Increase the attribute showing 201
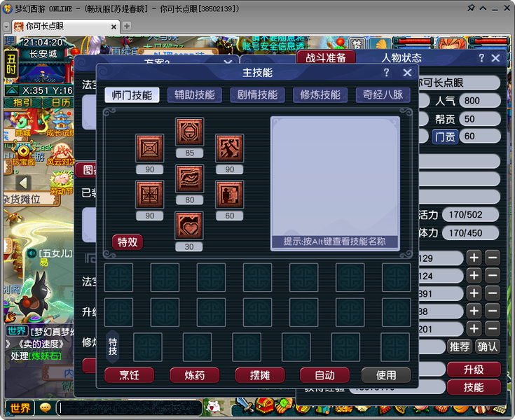Image resolution: width=515 pixels, height=420 pixels. 474,329
